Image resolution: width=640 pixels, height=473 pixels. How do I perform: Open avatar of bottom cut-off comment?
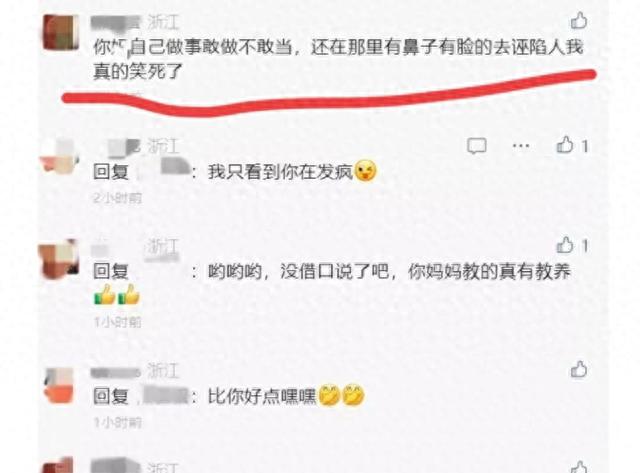[58, 465]
